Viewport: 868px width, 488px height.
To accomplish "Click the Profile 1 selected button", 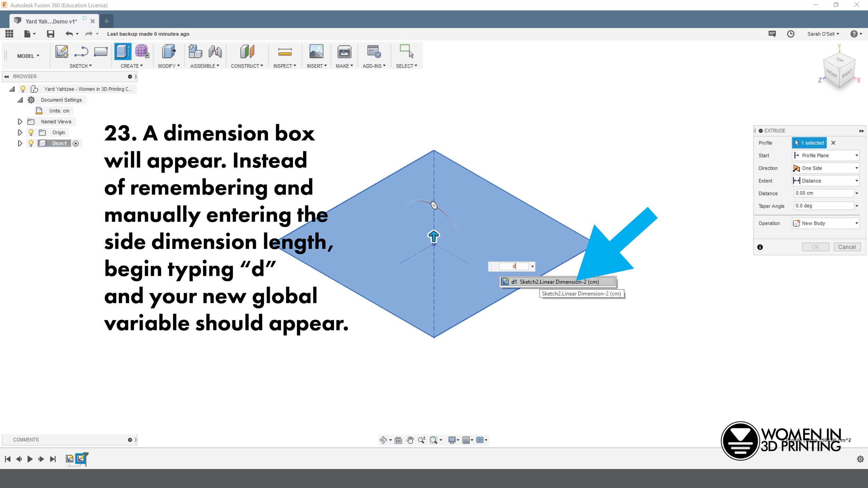I will tap(809, 143).
